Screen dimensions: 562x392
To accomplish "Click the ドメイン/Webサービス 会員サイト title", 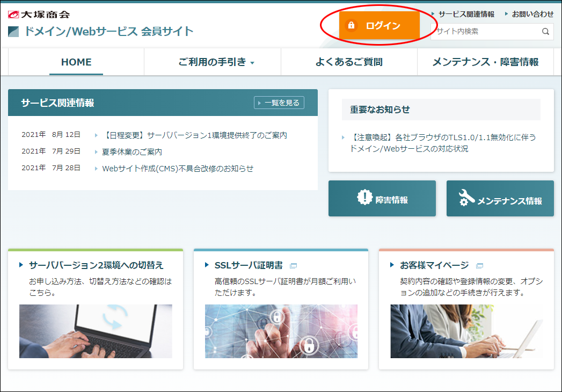I will tap(109, 32).
